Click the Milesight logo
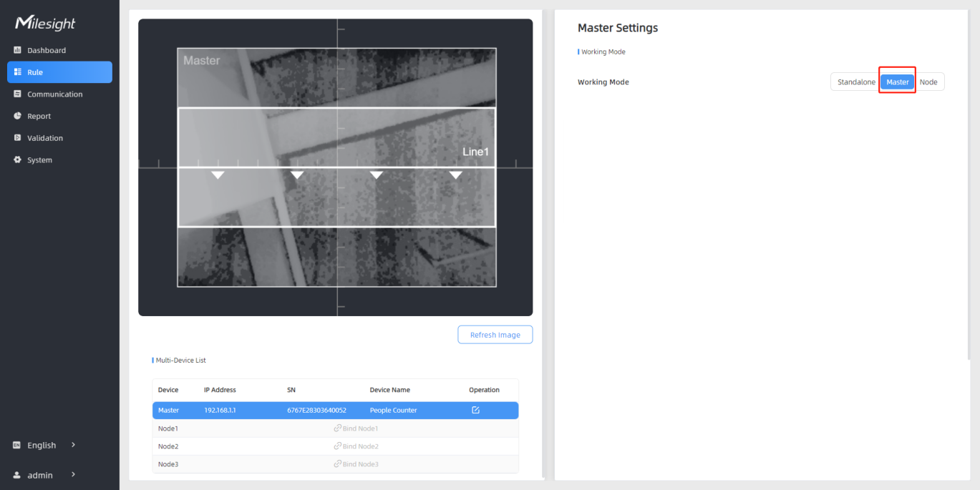This screenshot has height=490, width=980. click(45, 24)
